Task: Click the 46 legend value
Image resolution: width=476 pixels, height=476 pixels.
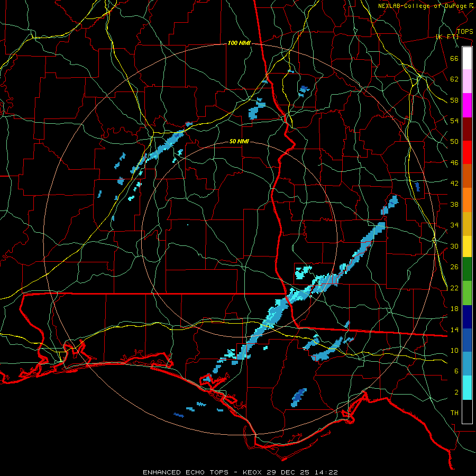Action: (x=454, y=163)
